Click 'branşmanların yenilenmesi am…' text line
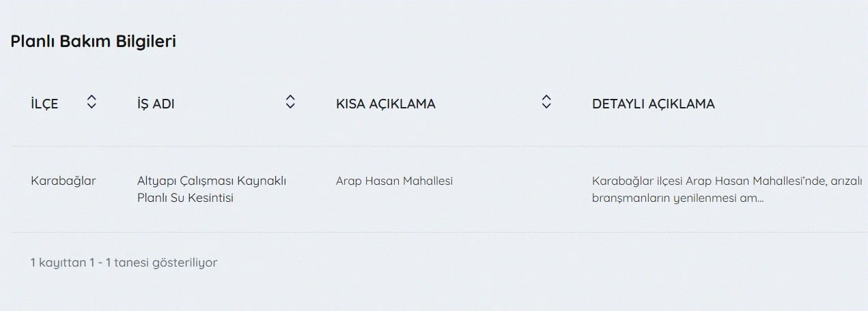 point(677,198)
